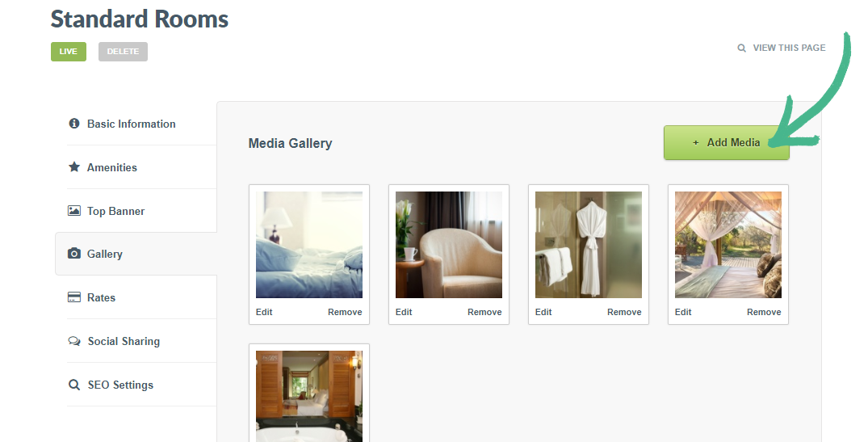This screenshot has width=868, height=442.
Task: Click the Top Banner picture icon
Action: point(73,210)
